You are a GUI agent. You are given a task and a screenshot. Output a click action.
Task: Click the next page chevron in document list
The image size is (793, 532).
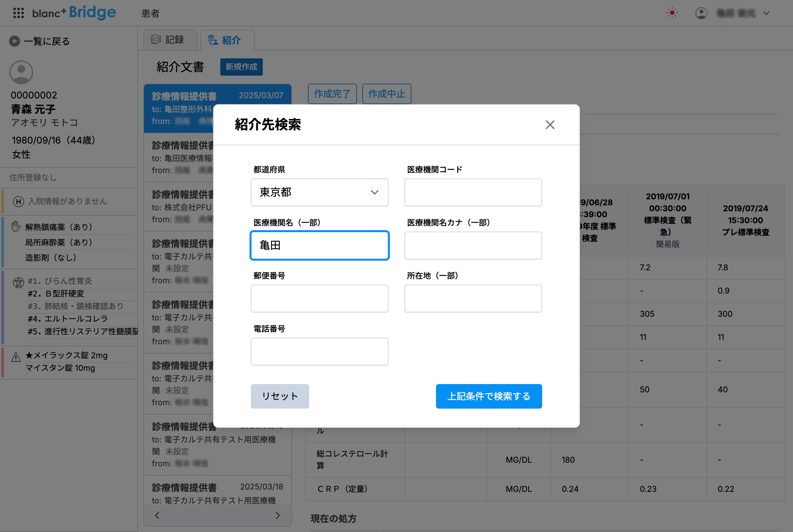pos(278,515)
